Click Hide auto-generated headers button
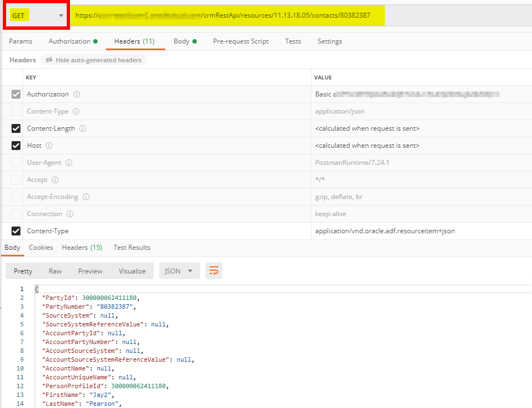532x408 pixels. pos(94,60)
